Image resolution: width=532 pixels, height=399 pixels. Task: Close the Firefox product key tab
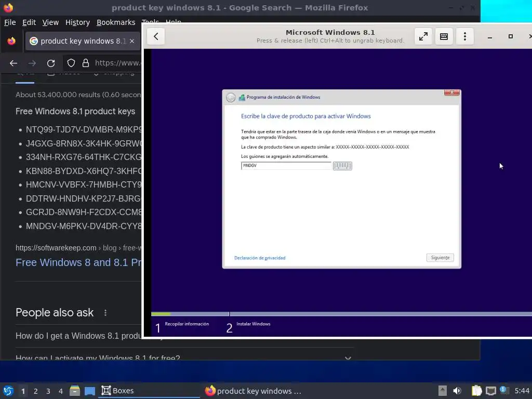click(x=132, y=41)
